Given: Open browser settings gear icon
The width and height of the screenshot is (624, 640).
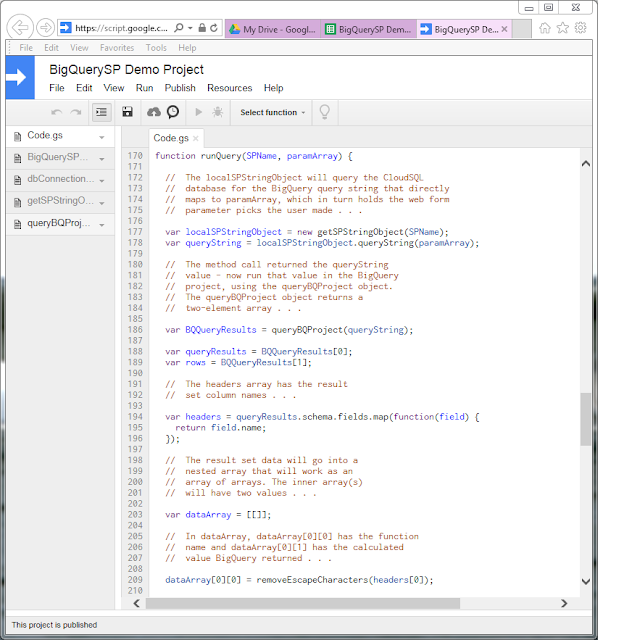Looking at the screenshot, I should (580, 28).
